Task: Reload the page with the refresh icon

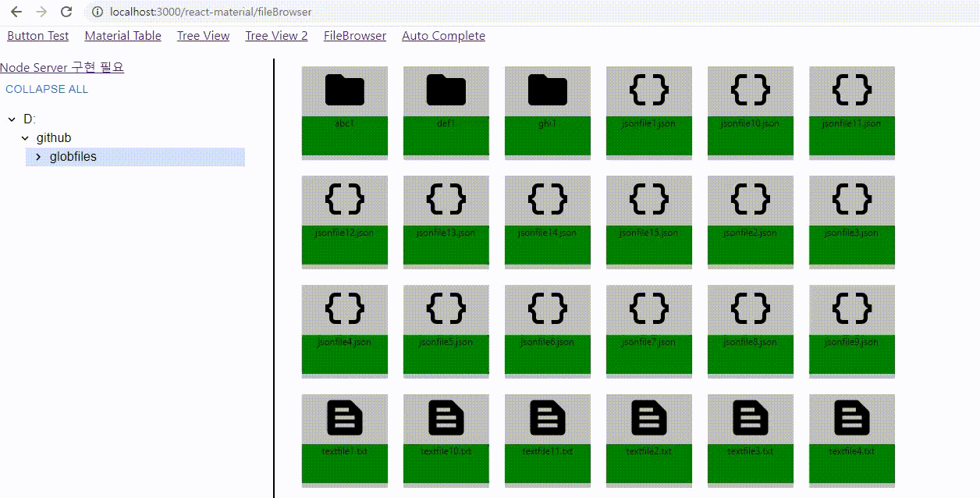Action: [66, 12]
